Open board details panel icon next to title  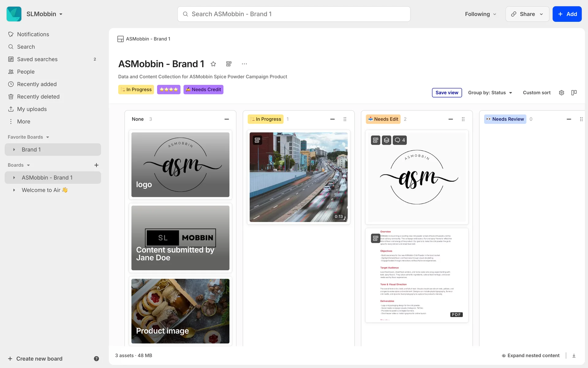[229, 64]
